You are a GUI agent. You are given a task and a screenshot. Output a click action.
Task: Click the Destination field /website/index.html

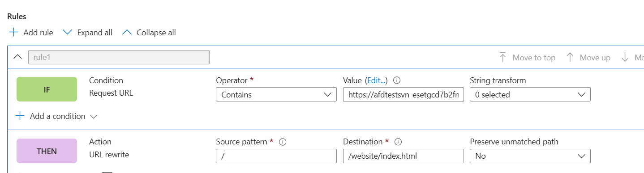coord(403,156)
